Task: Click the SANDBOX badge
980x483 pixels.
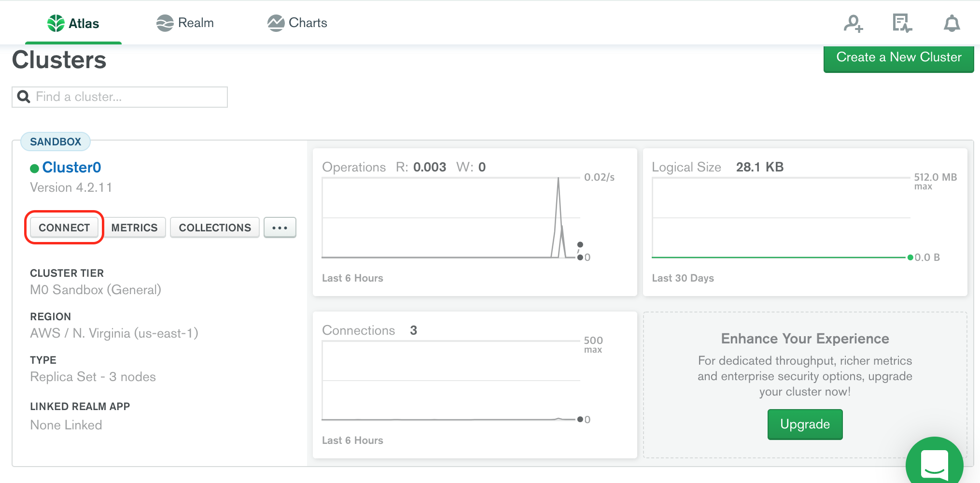Action: pos(56,142)
